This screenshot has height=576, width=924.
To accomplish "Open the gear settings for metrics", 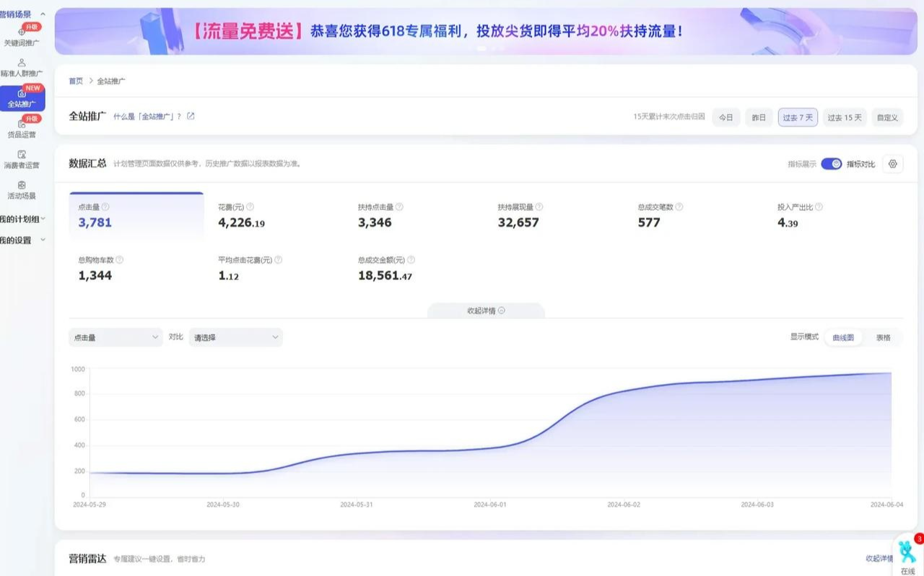I will [893, 164].
